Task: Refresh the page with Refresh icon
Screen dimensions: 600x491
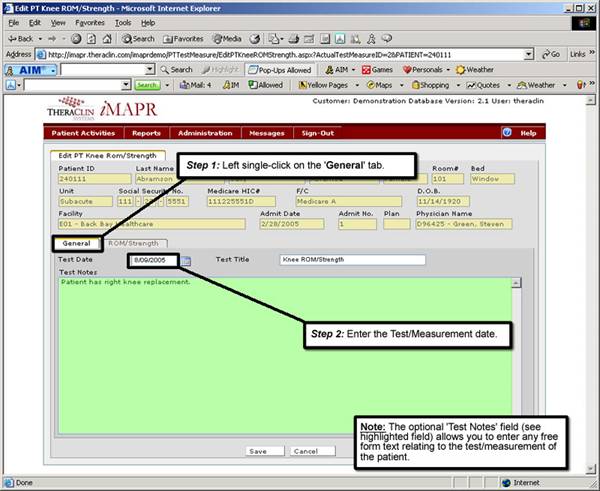Action: click(91, 39)
